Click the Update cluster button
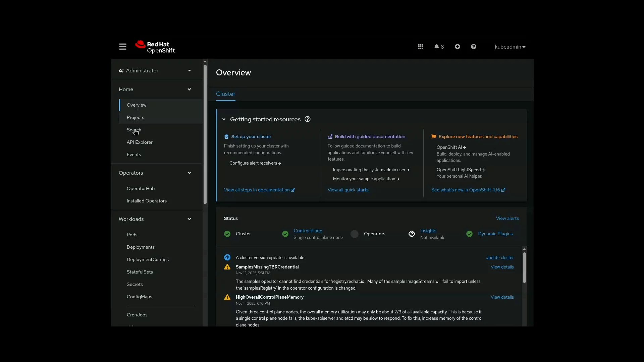The width and height of the screenshot is (644, 362). pyautogui.click(x=499, y=257)
